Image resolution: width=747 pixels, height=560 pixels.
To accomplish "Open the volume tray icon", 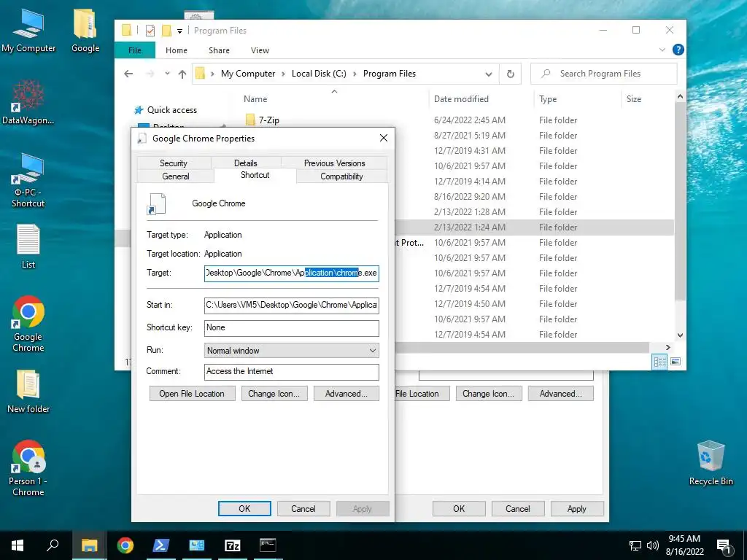I will click(x=653, y=545).
